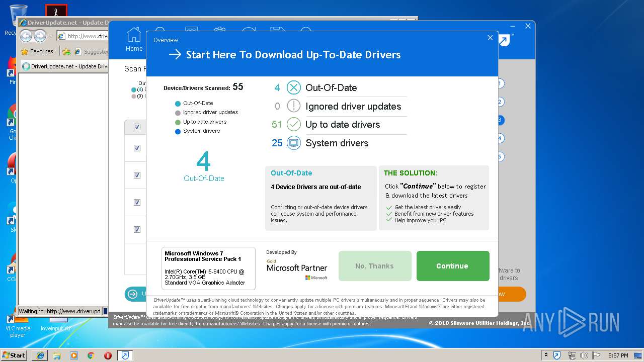Click DriverUpdate tray icon
644x362 pixels.
click(557, 355)
